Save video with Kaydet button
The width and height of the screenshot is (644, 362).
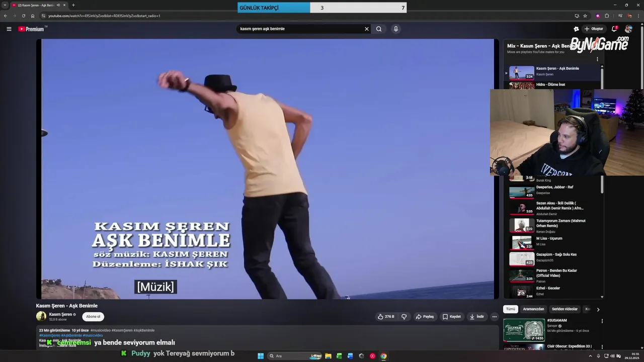[452, 317]
